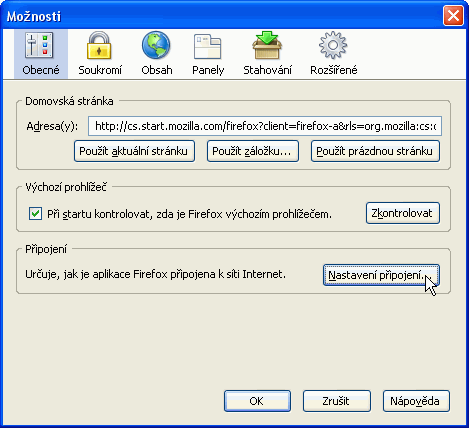Click Použít aktuální stránku button

(134, 151)
